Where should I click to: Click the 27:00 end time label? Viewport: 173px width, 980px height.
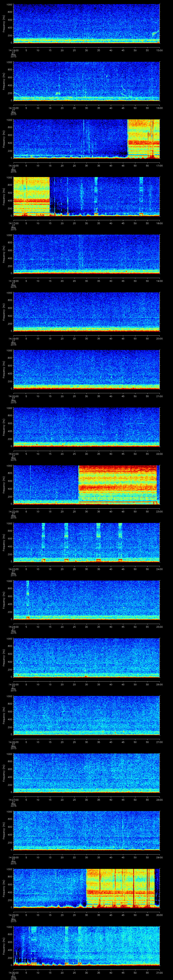point(160,742)
